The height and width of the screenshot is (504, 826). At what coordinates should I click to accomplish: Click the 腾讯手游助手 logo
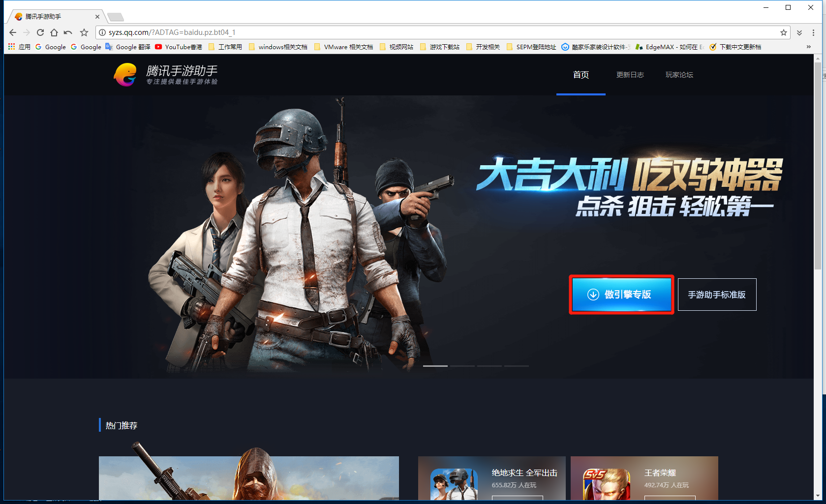(x=165, y=74)
